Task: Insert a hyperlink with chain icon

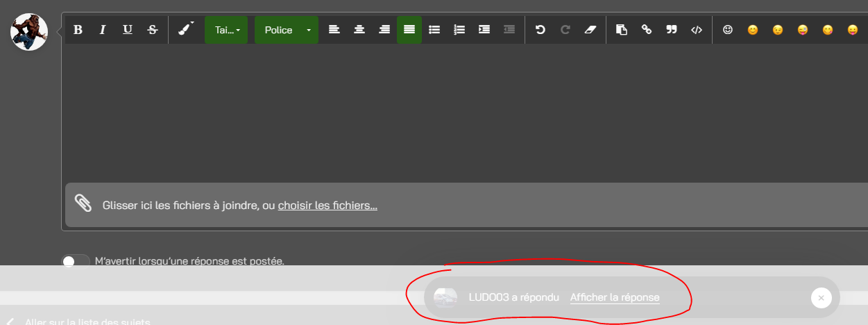Action: (647, 30)
